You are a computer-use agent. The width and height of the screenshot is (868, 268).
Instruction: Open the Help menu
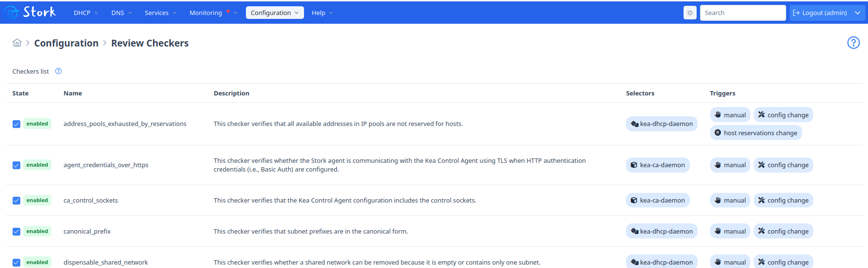click(x=322, y=13)
